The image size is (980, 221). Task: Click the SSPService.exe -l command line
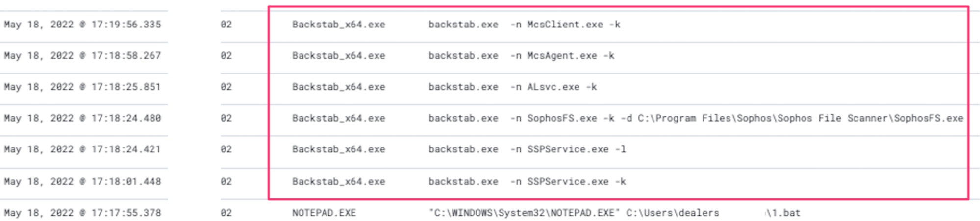point(527,149)
